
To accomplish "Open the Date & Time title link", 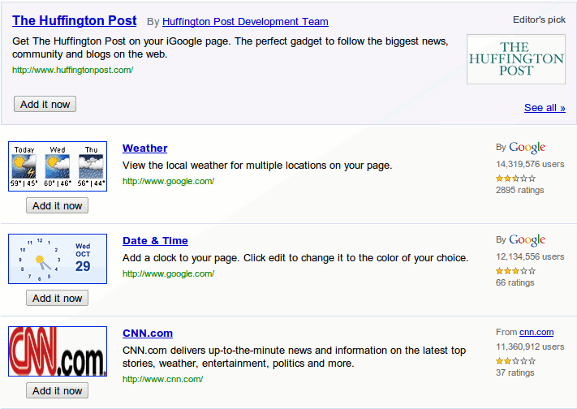I will pos(155,241).
